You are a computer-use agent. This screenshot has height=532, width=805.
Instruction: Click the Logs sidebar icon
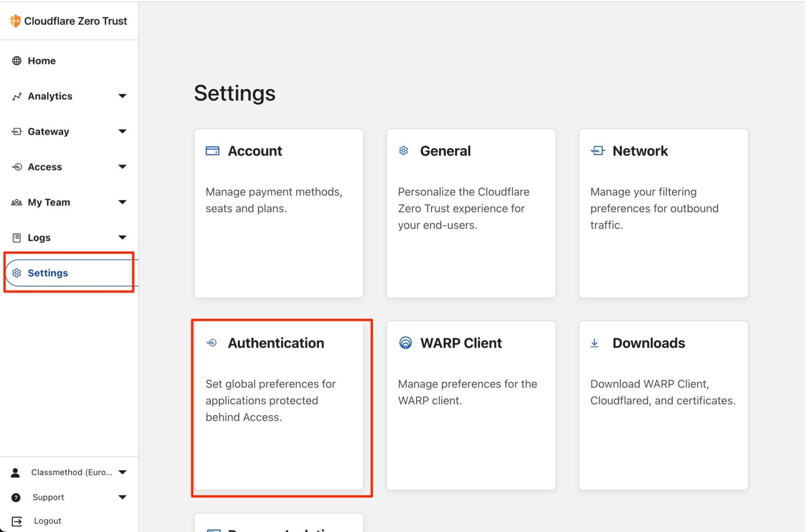click(16, 237)
